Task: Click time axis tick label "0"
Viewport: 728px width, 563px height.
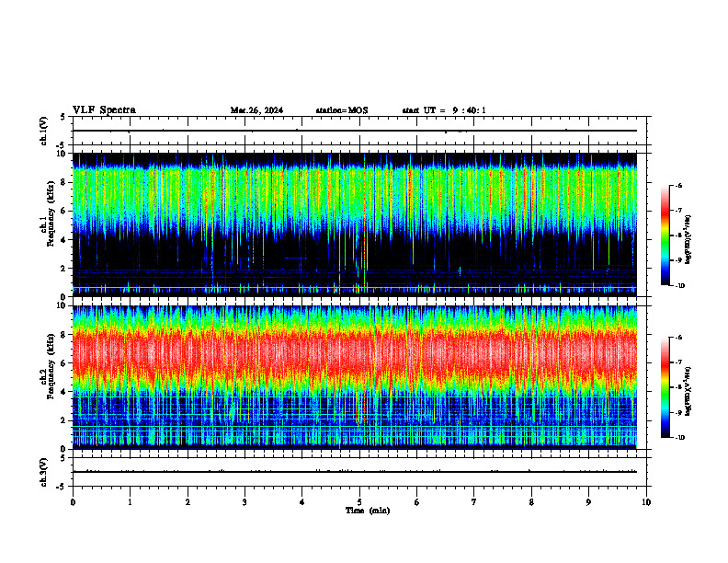Action: click(73, 502)
